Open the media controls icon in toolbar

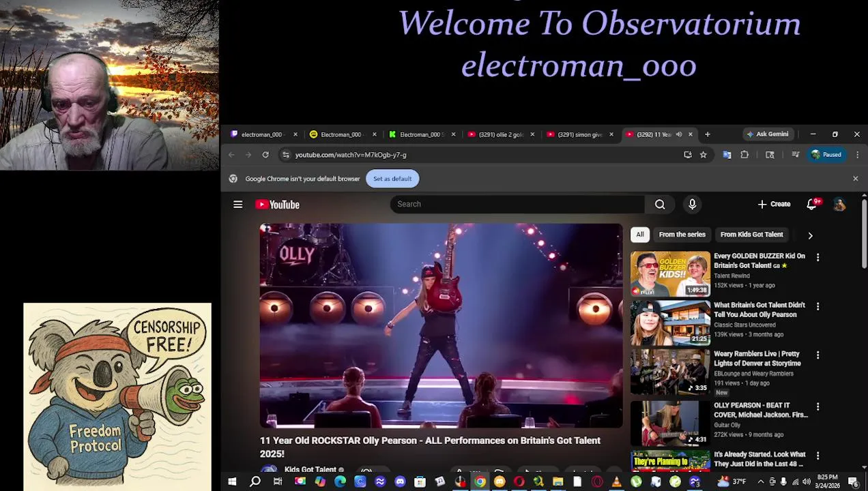pyautogui.click(x=795, y=155)
